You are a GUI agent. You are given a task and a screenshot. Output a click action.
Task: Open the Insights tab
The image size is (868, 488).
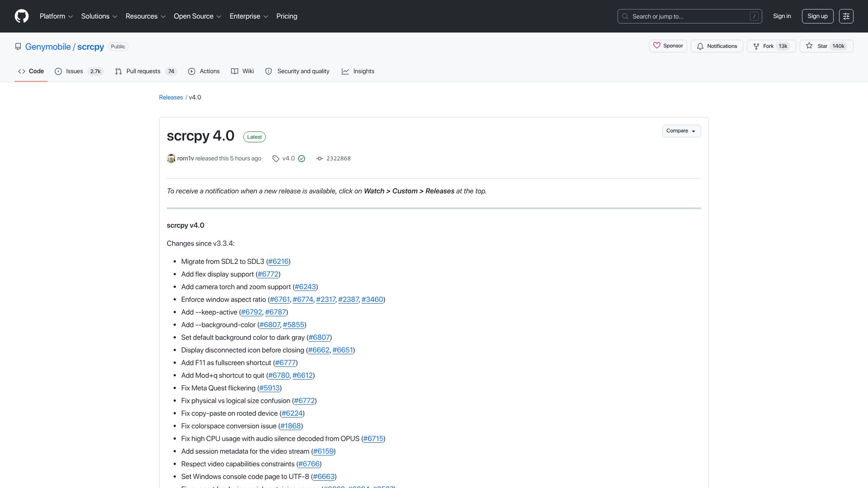point(358,71)
